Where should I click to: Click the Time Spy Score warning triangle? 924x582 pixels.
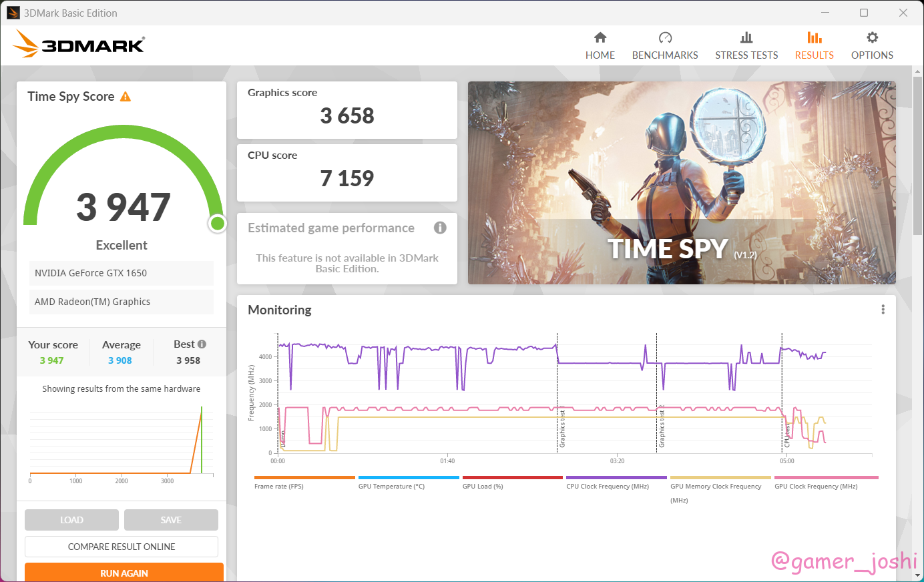pos(126,97)
